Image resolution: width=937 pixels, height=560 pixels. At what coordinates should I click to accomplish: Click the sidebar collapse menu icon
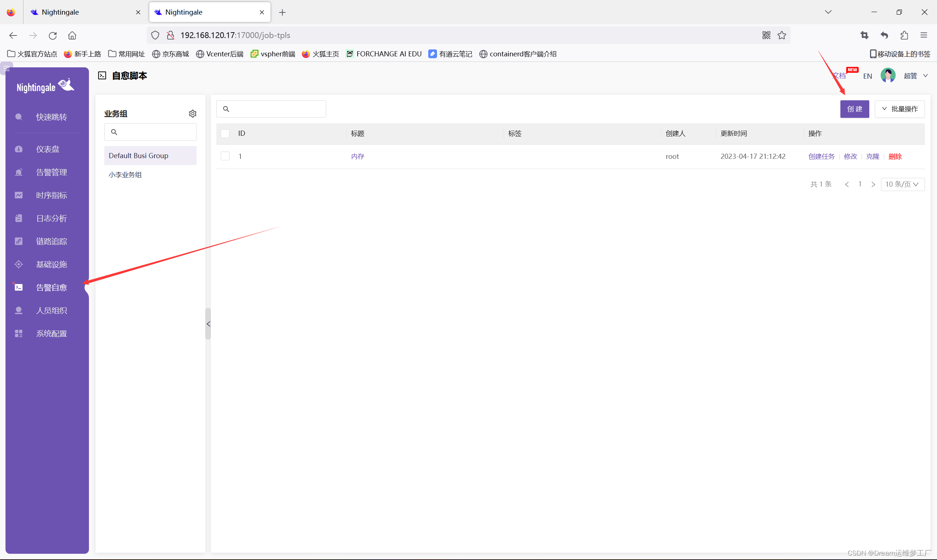[x=7, y=69]
